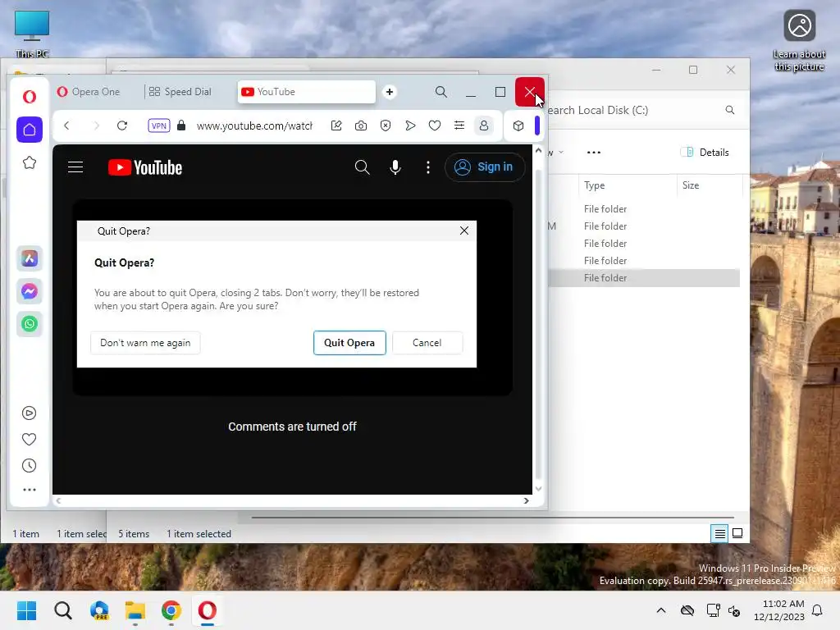Click vertical scrollbar up arrow in Opera
The height and width of the screenshot is (630, 840).
tap(538, 151)
